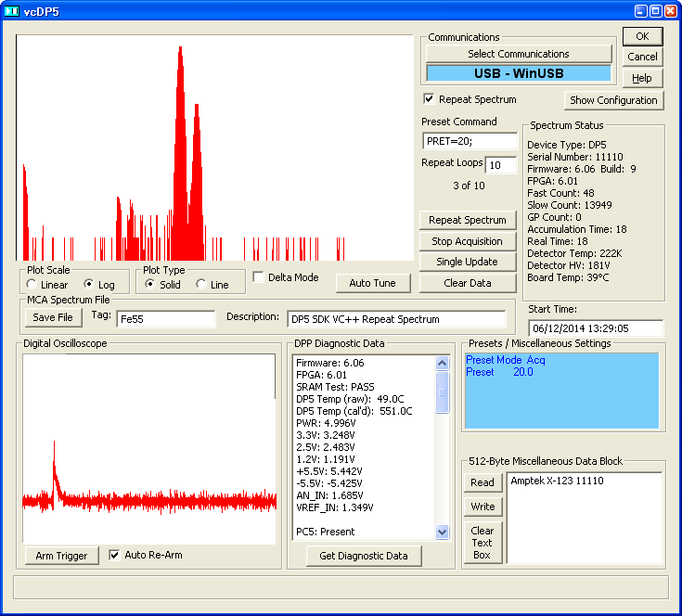Click the OK button
The width and height of the screenshot is (682, 616).
coord(642,36)
